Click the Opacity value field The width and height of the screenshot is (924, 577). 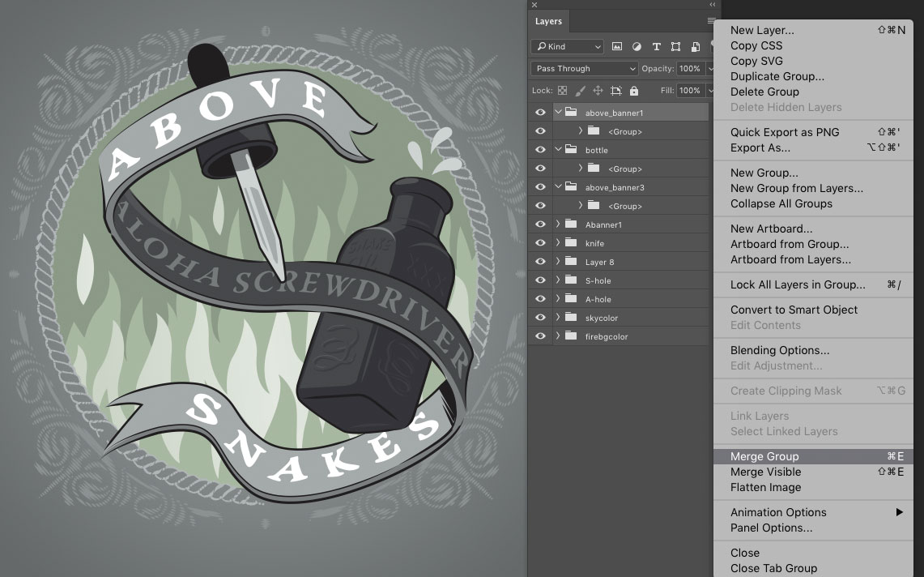click(690, 68)
